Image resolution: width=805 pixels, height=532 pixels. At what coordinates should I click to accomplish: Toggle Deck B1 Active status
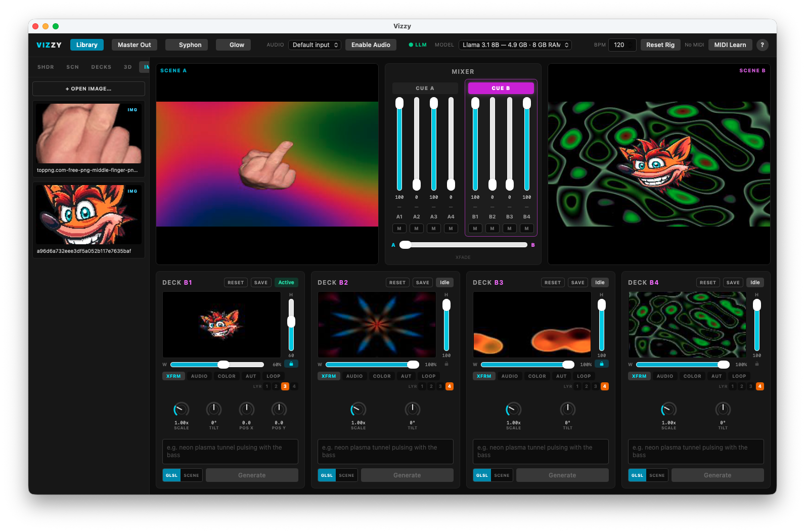pyautogui.click(x=286, y=283)
